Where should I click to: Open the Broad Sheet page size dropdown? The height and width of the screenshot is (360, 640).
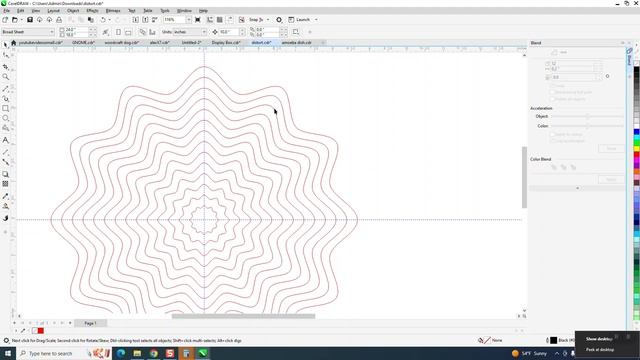click(x=51, y=32)
